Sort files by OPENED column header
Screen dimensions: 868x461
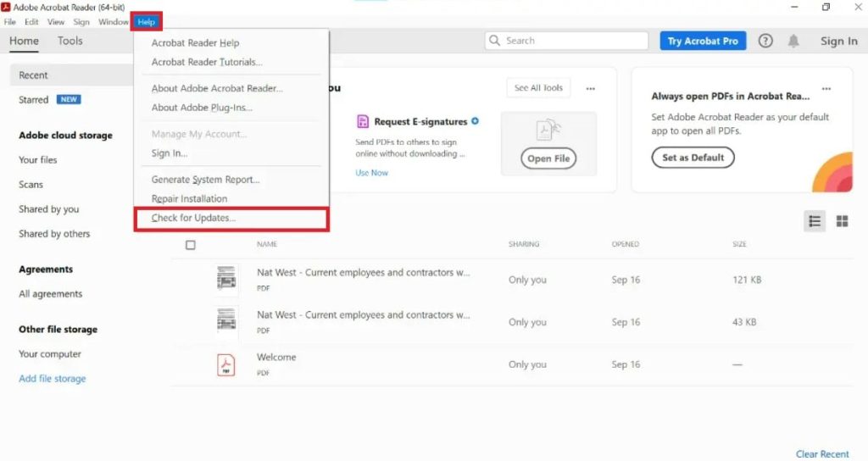(625, 244)
